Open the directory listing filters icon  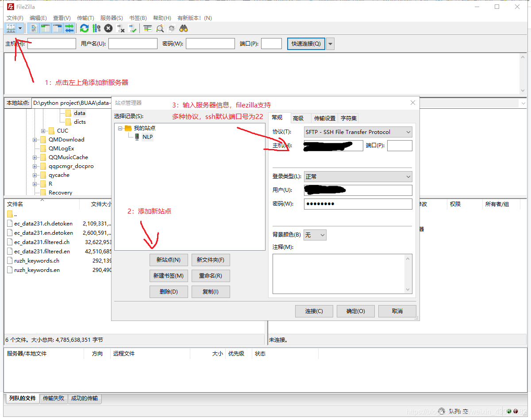(x=147, y=28)
